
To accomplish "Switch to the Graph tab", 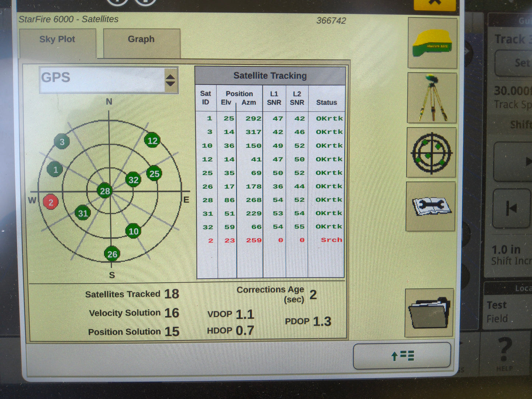I will 141,39.
